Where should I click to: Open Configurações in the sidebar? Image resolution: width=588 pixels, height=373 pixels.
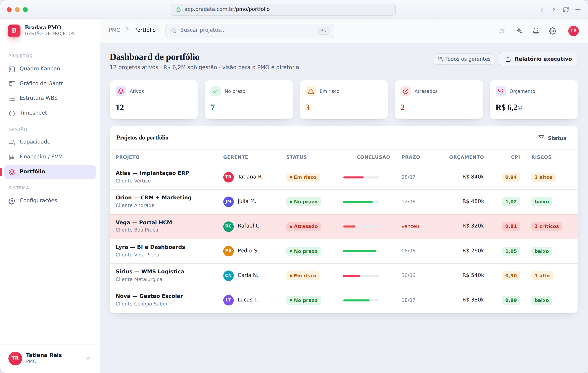coord(50,200)
